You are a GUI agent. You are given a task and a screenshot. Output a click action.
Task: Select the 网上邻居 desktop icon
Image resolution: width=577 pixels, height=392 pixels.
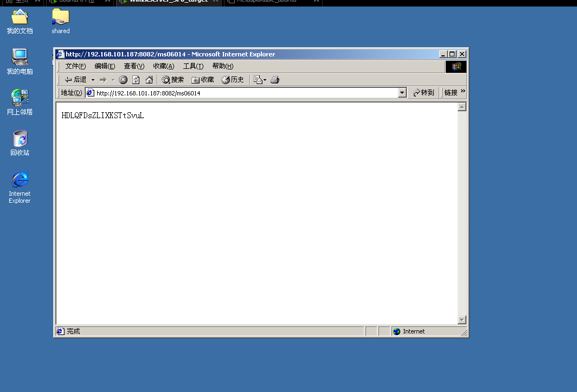[20, 102]
